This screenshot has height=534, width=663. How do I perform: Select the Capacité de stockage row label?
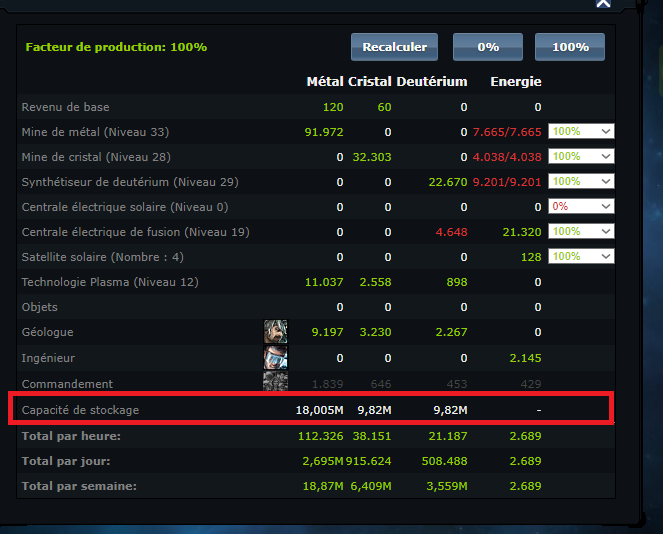point(80,410)
